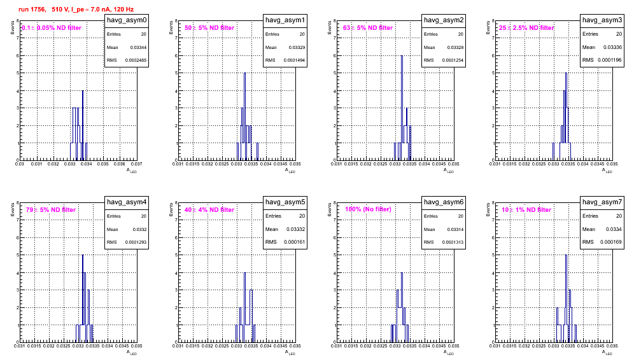634x364 pixels.
Task: Click Mean value 0.03329 in havg_asym1
Action: point(297,47)
